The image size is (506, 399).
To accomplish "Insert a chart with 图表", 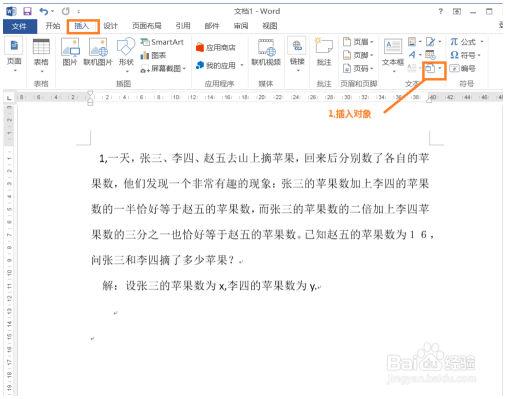I will [153, 55].
